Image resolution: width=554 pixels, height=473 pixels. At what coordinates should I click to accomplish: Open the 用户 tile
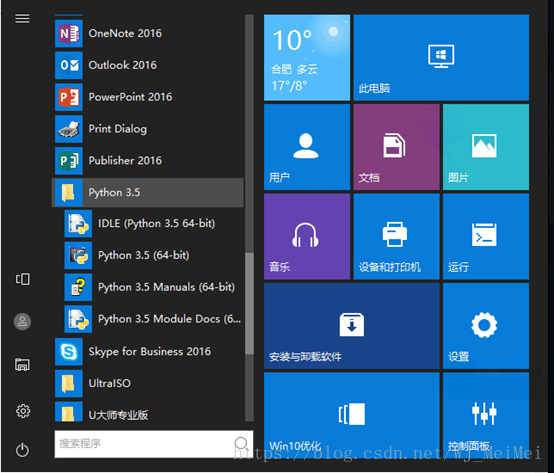(x=307, y=147)
